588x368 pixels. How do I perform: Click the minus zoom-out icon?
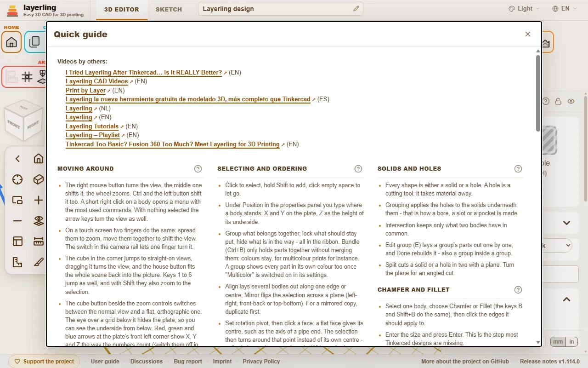17,221
